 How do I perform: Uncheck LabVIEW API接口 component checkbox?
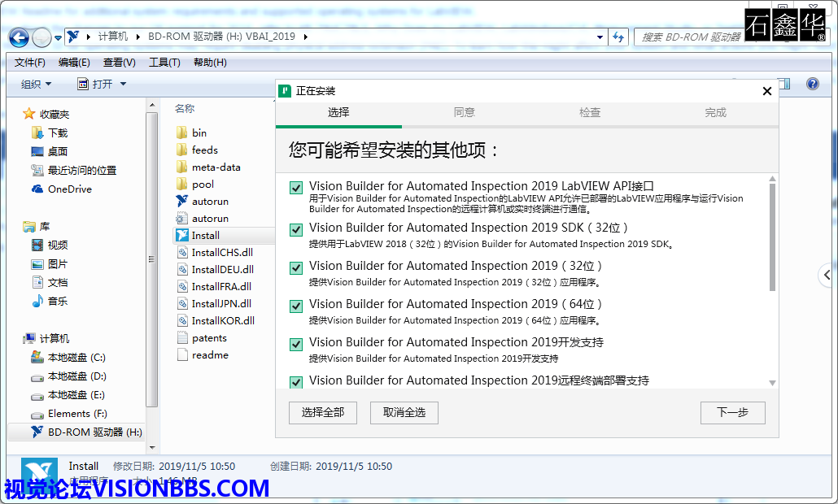pos(295,188)
